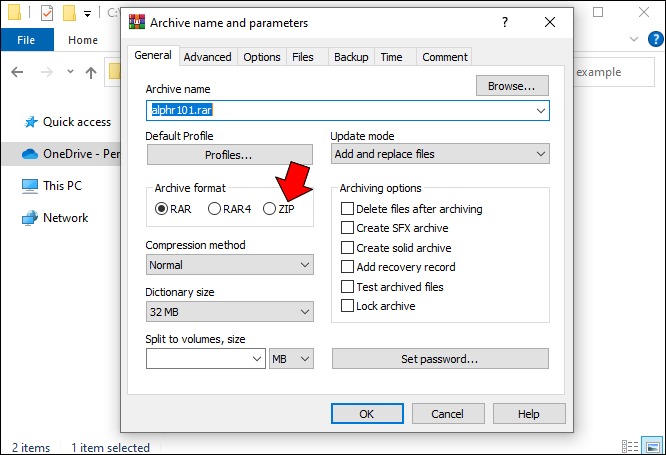Click the Archive name text field

340,111
